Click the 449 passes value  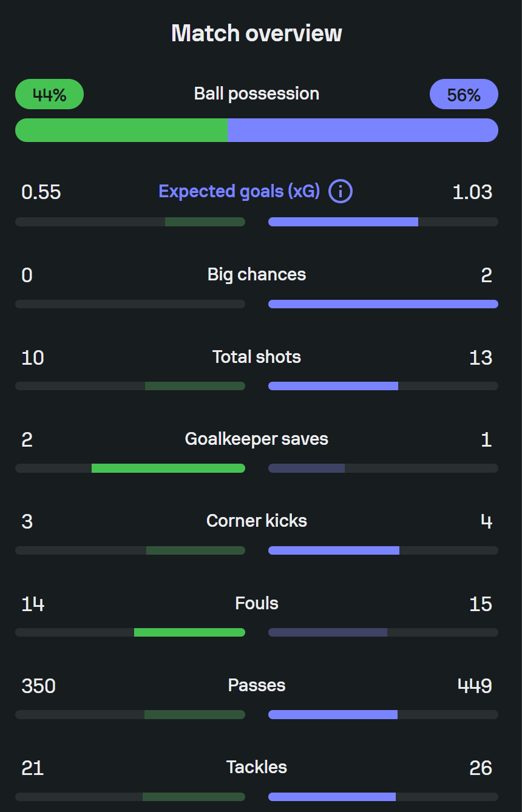[475, 686]
